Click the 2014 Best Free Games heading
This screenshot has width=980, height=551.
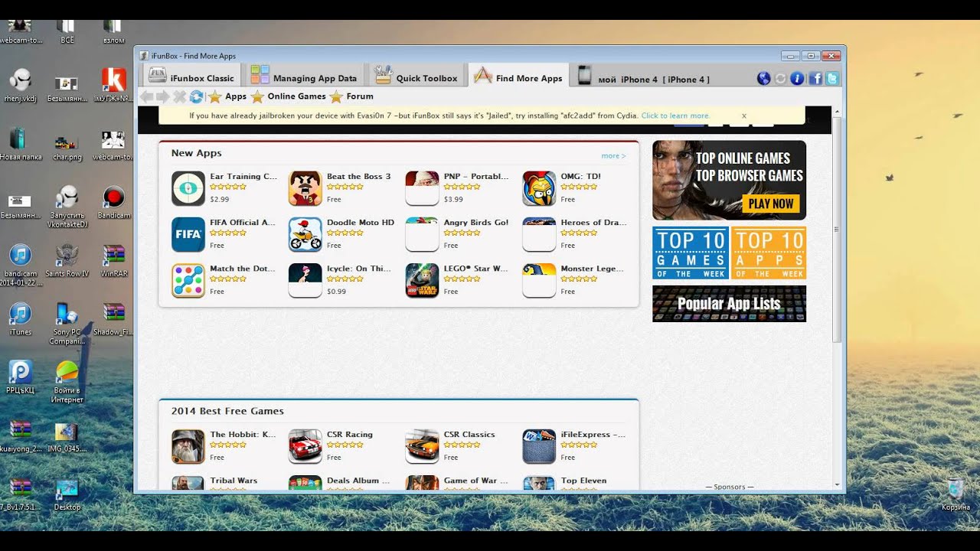(x=227, y=411)
